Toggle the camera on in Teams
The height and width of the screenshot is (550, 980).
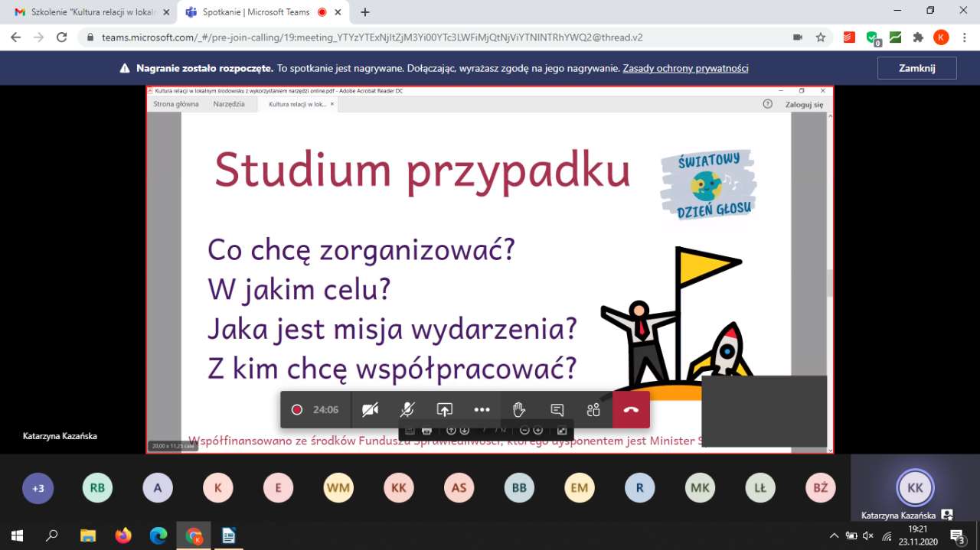coord(370,410)
